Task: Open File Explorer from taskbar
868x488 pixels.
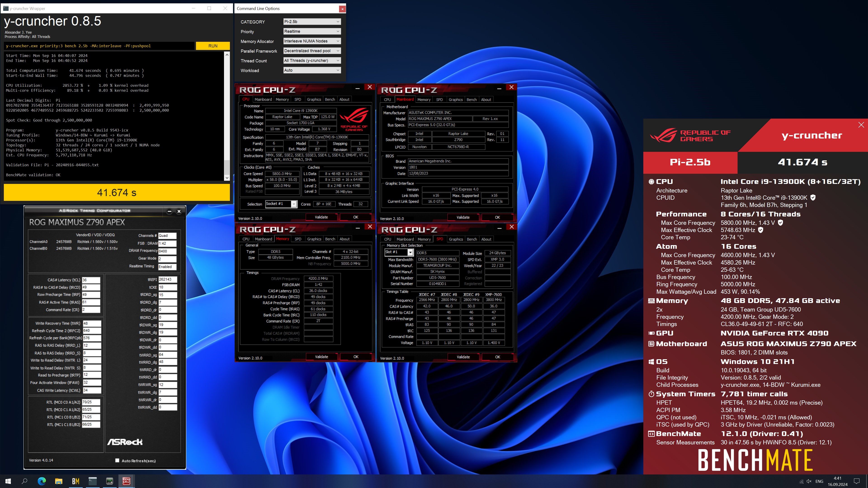Action: (59, 481)
